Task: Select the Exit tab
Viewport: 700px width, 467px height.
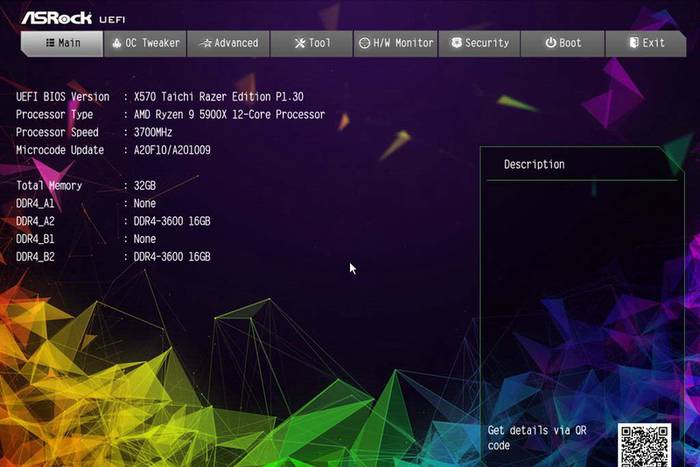Action: [646, 43]
